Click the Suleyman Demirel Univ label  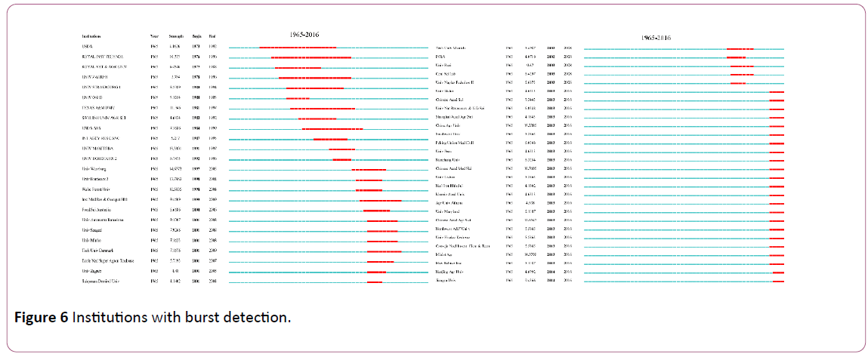103,281
